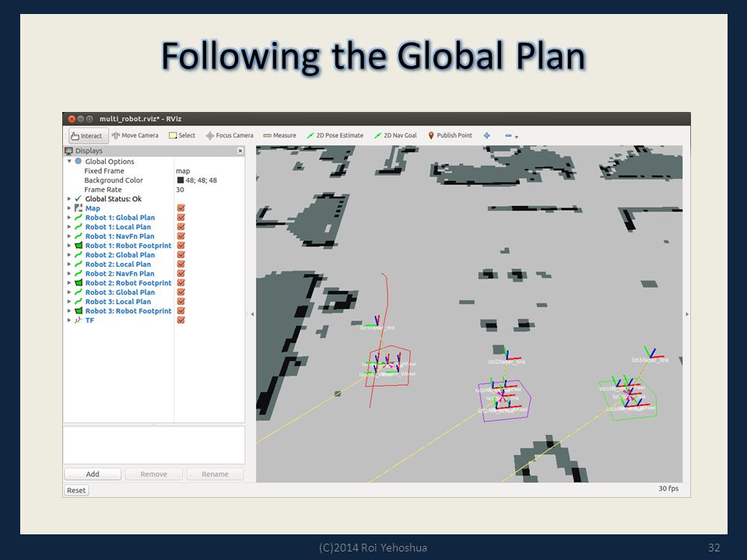Click the Global Options gear icon
The height and width of the screenshot is (560, 747).
coord(79,162)
